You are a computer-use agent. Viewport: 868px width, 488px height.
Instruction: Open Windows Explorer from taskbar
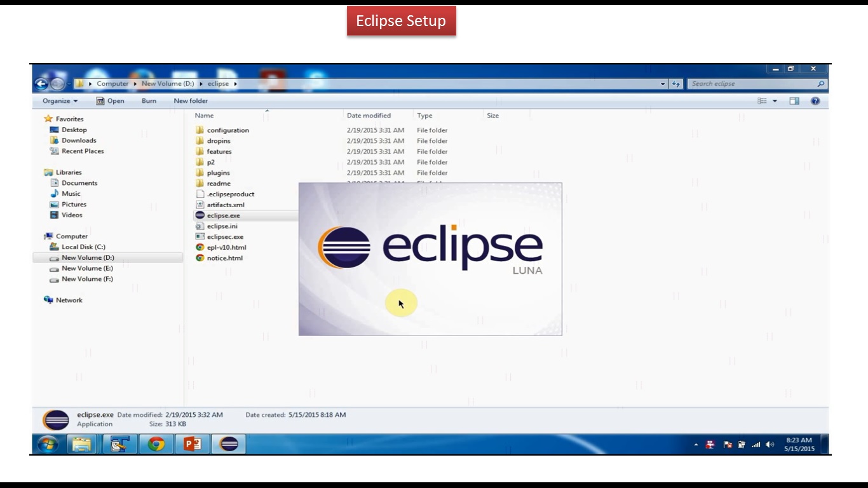[81, 444]
